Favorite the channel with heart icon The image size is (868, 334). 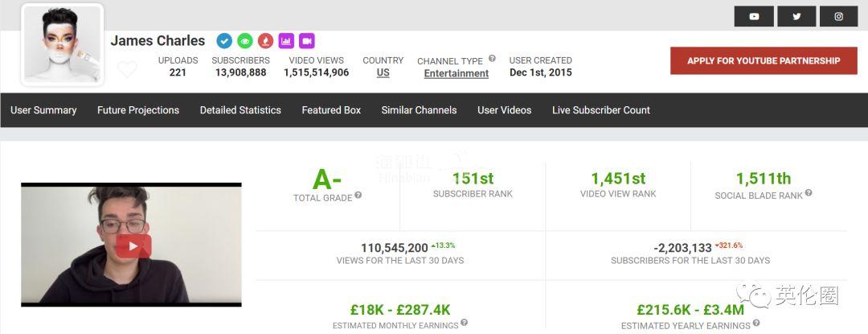(127, 69)
